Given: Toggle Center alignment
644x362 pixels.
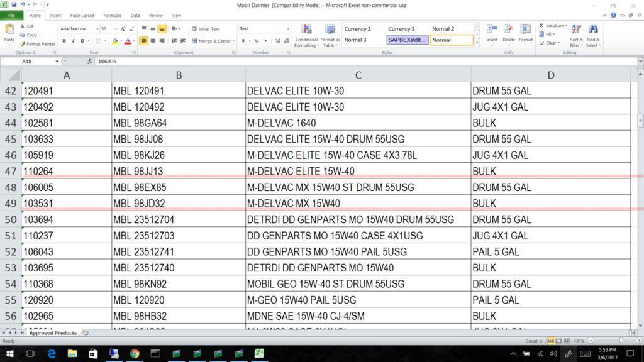Looking at the screenshot, I should (x=153, y=41).
